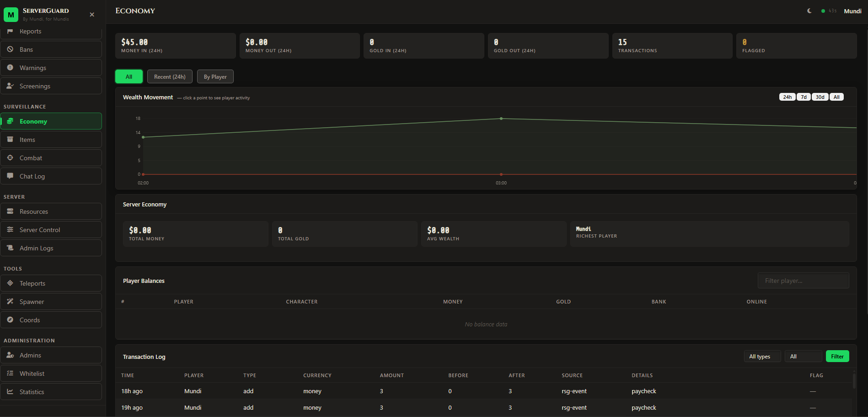Set the chart range to 30d
The height and width of the screenshot is (417, 868).
pos(820,97)
